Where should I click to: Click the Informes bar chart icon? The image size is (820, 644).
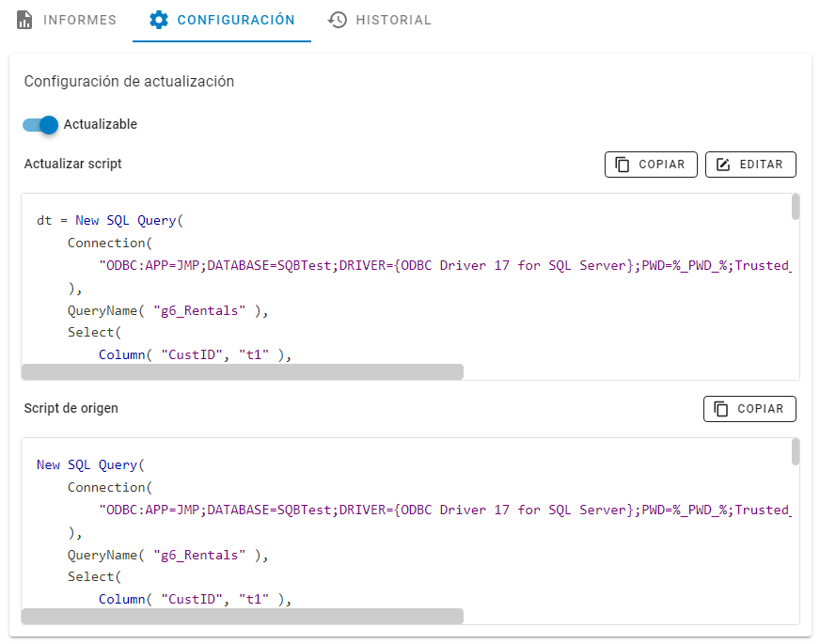point(25,20)
